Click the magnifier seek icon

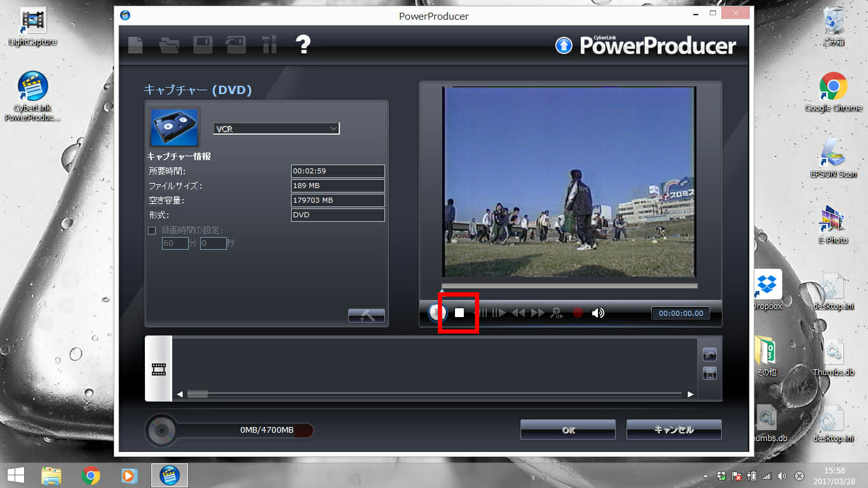coord(557,313)
